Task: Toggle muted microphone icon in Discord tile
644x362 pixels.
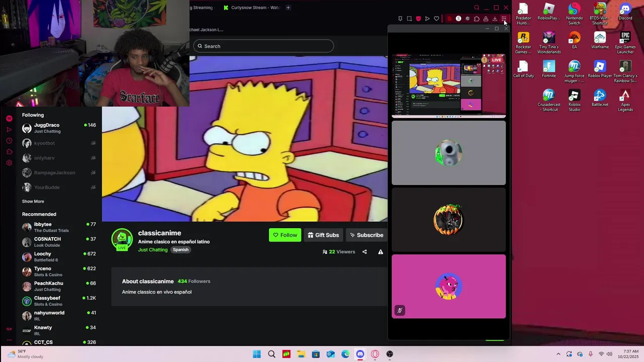Action: (399, 310)
